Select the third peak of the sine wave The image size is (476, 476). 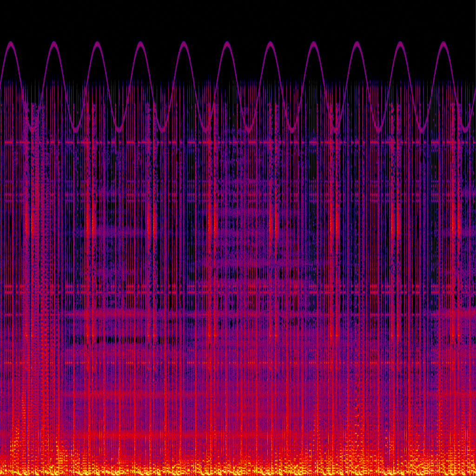point(97,44)
